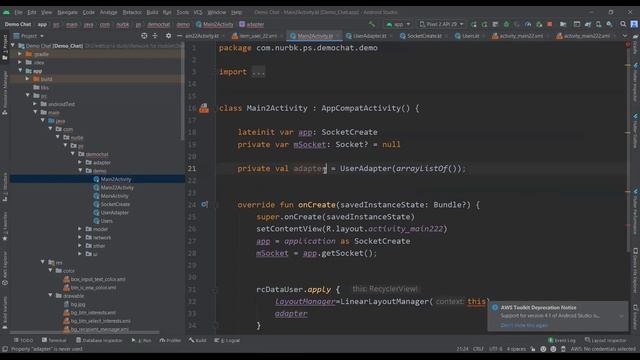
Task: Open the VCS menu
Action: (198, 12)
